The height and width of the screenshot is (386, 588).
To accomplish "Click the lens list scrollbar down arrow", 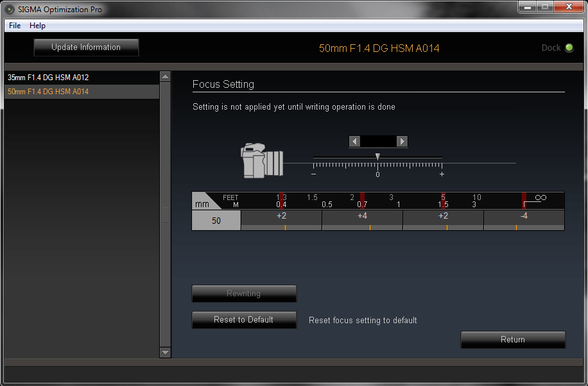I will point(164,352).
